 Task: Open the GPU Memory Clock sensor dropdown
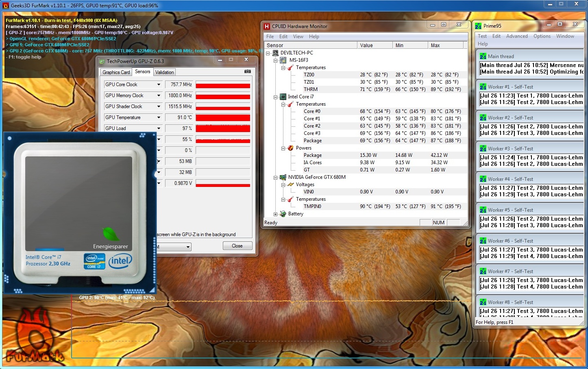tap(159, 96)
